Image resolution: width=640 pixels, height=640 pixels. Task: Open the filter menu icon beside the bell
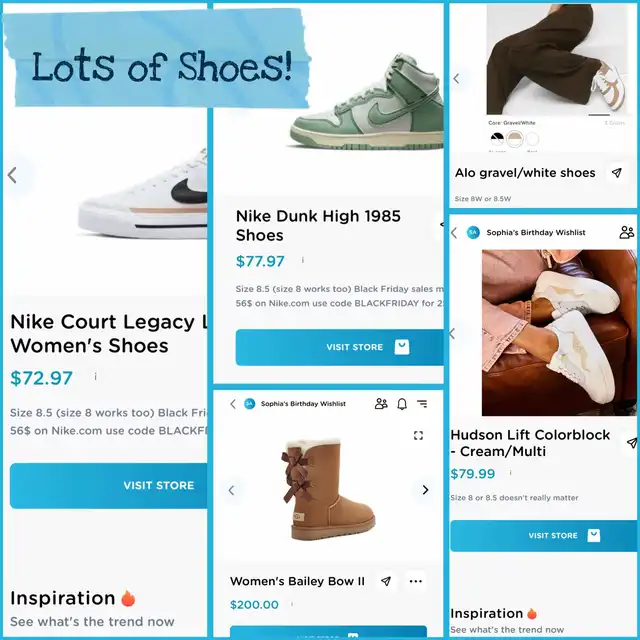pos(422,404)
